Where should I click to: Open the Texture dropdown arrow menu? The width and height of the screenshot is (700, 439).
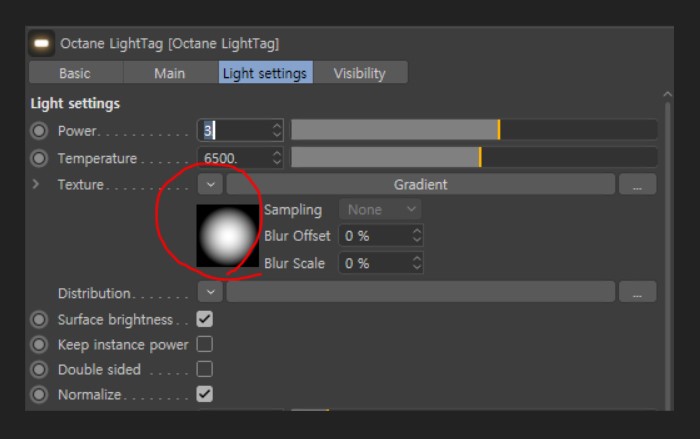(x=210, y=184)
